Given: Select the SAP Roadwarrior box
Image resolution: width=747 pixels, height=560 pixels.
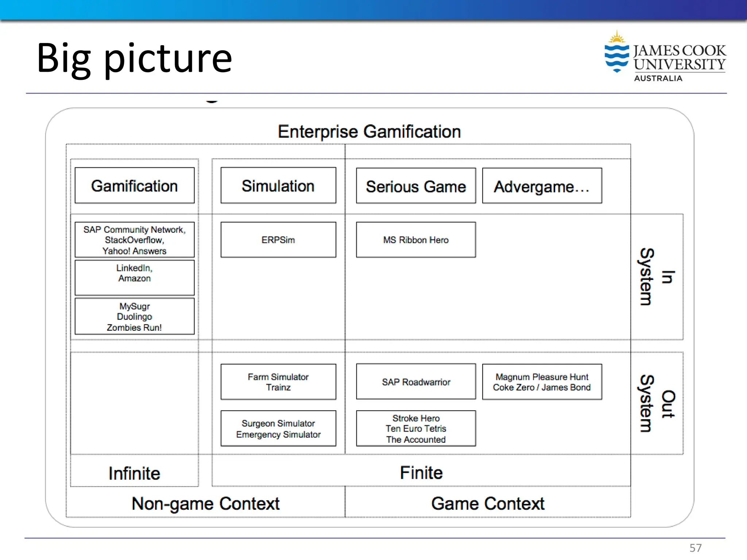Looking at the screenshot, I should [x=416, y=382].
